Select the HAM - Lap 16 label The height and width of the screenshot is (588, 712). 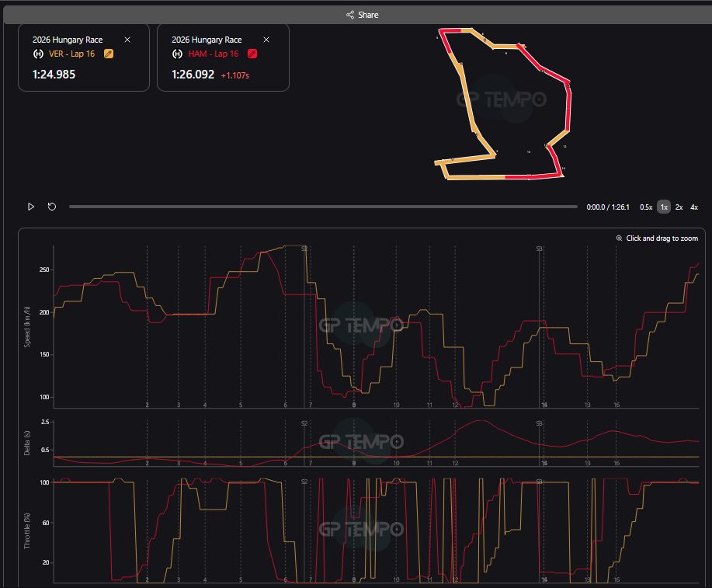point(214,54)
